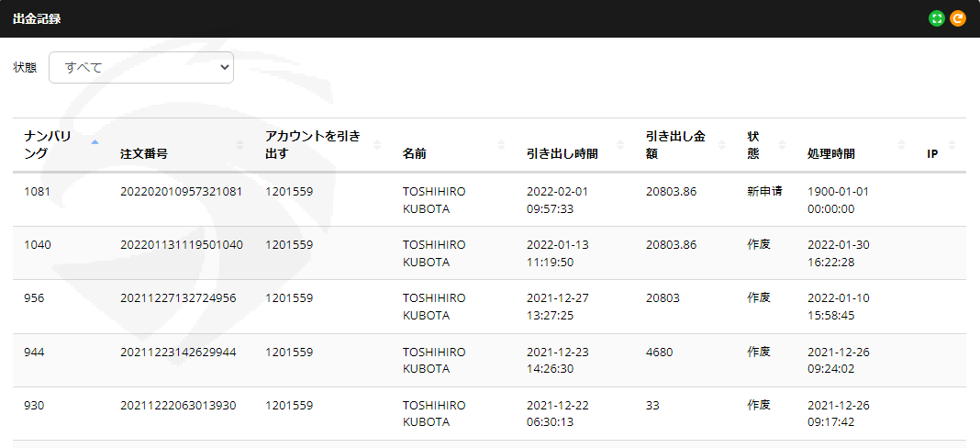Select row numbered 930

pos(490,414)
